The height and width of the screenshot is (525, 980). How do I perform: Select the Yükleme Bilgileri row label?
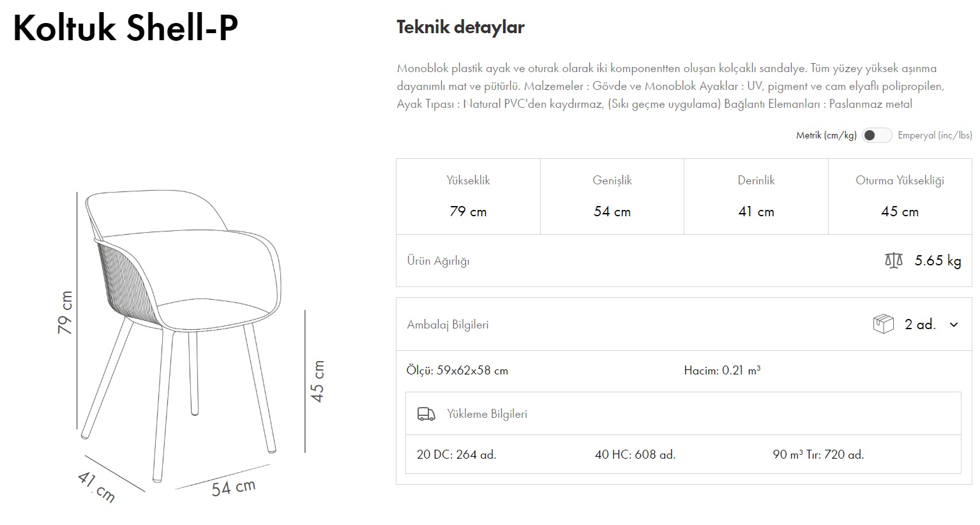click(x=487, y=414)
